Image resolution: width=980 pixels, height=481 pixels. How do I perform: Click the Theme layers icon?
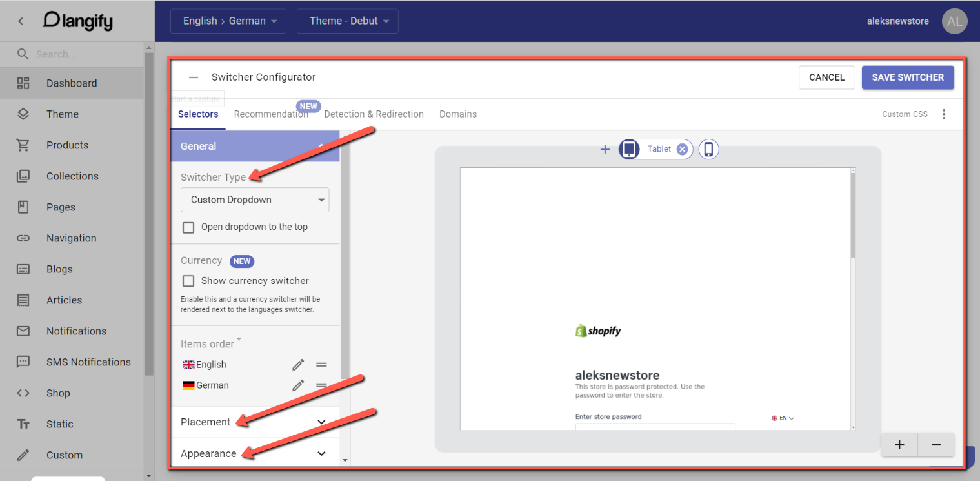[x=23, y=114]
